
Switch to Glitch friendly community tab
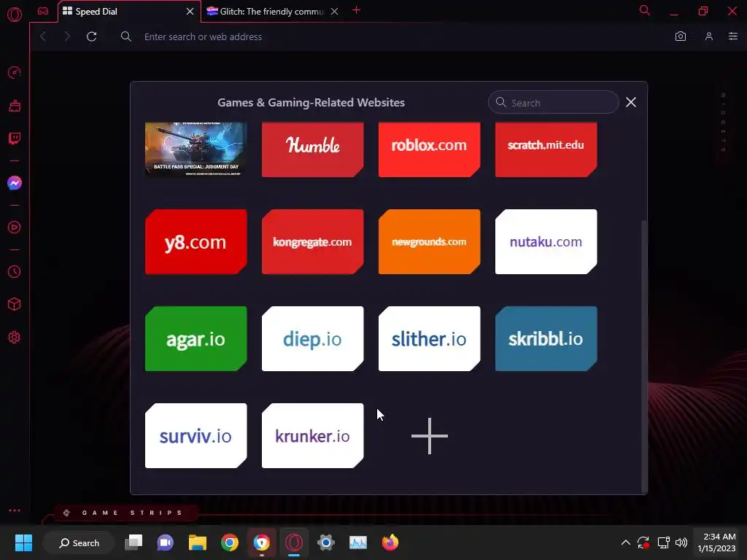pyautogui.click(x=273, y=12)
